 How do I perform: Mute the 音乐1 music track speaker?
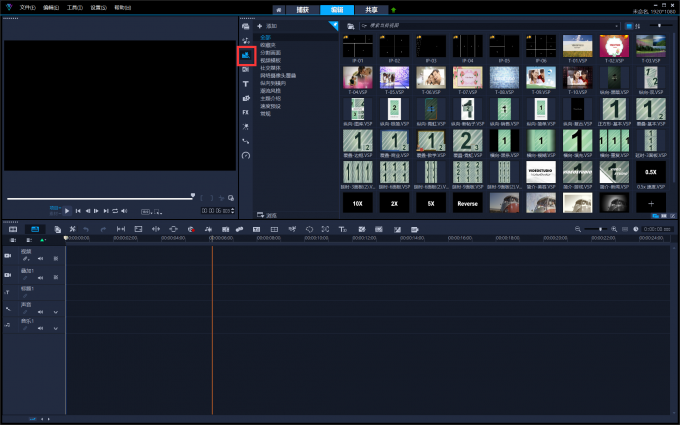tap(40, 328)
